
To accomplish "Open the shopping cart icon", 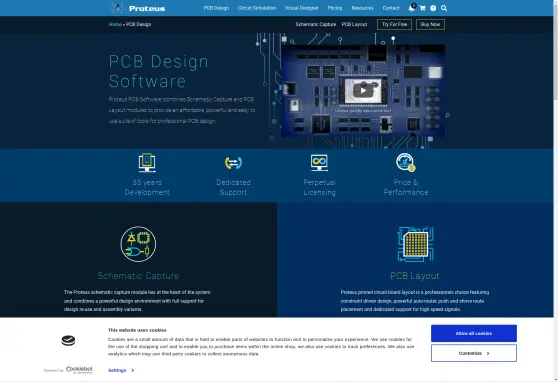I will (422, 8).
